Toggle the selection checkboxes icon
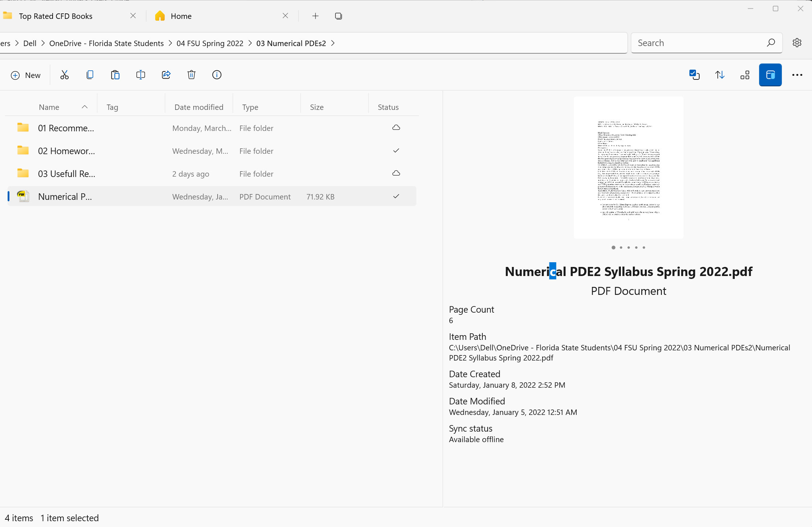812x527 pixels. pyautogui.click(x=694, y=75)
